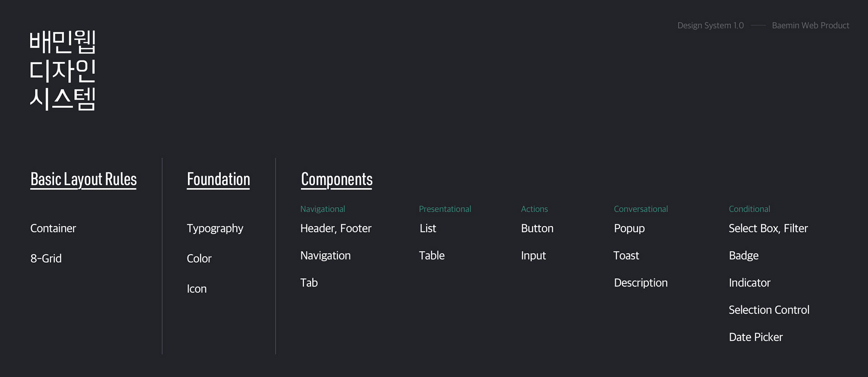Select the Button component under Actions
The image size is (868, 377).
[537, 228]
